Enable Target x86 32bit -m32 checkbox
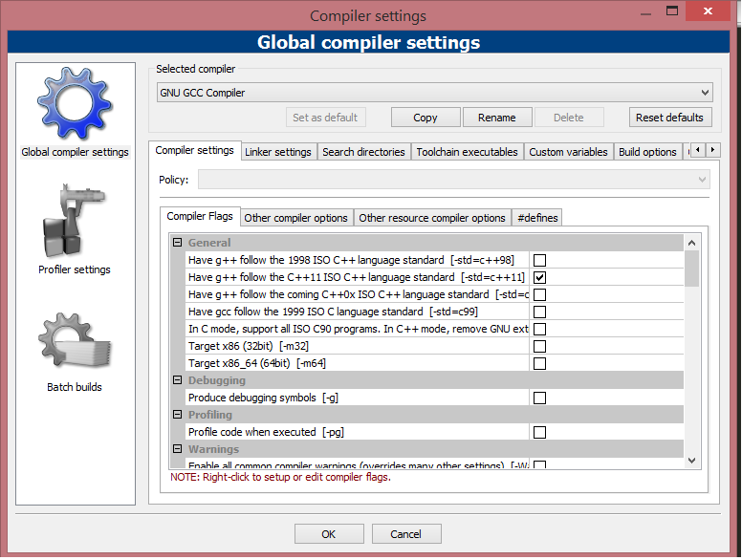The width and height of the screenshot is (742, 560). pos(539,346)
